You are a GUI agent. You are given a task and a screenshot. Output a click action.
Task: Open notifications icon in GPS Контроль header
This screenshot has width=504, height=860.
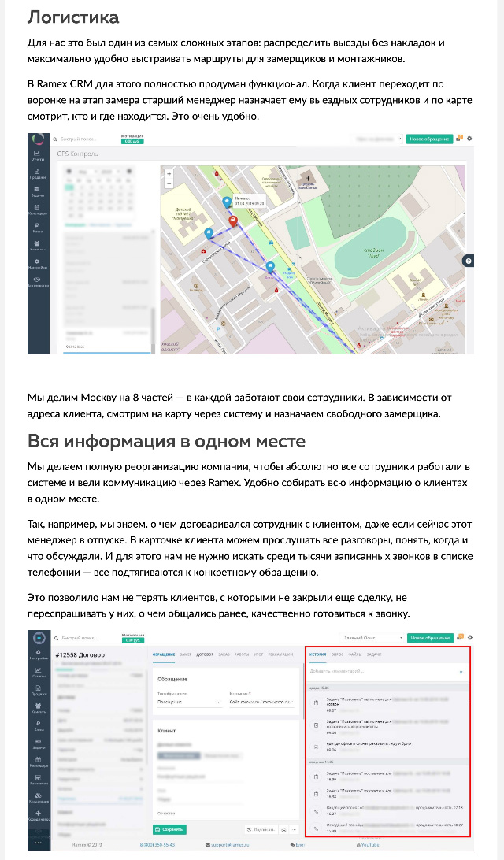pos(460,139)
